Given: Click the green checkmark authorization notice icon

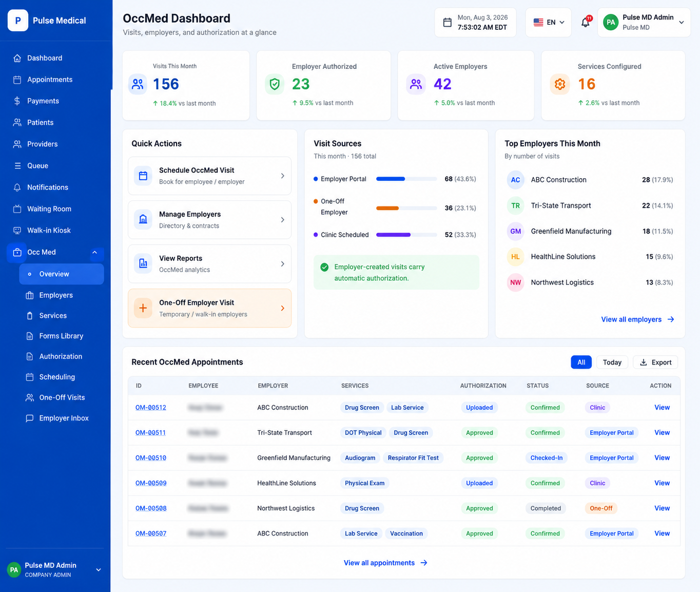Looking at the screenshot, I should 324,267.
